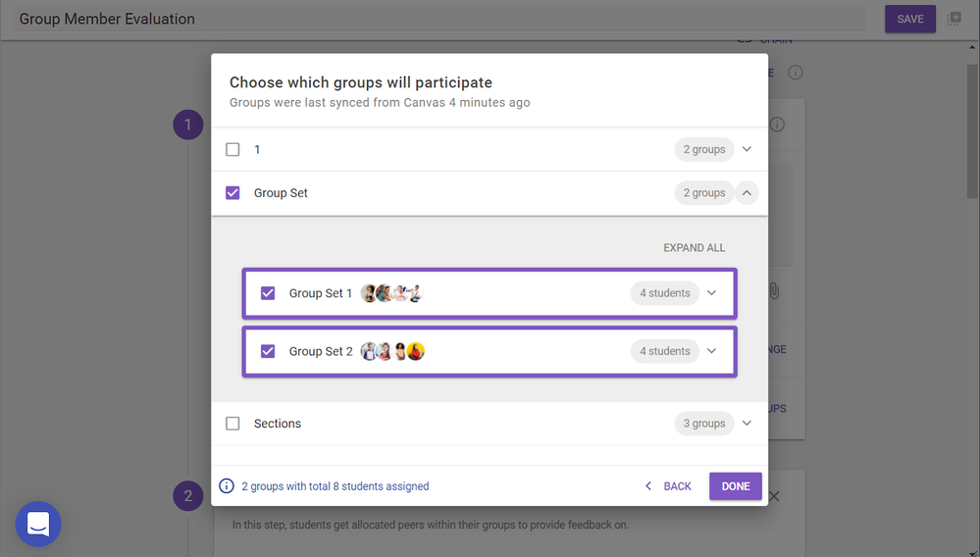The width and height of the screenshot is (980, 557).
Task: Collapse the Group Set row
Action: click(747, 193)
